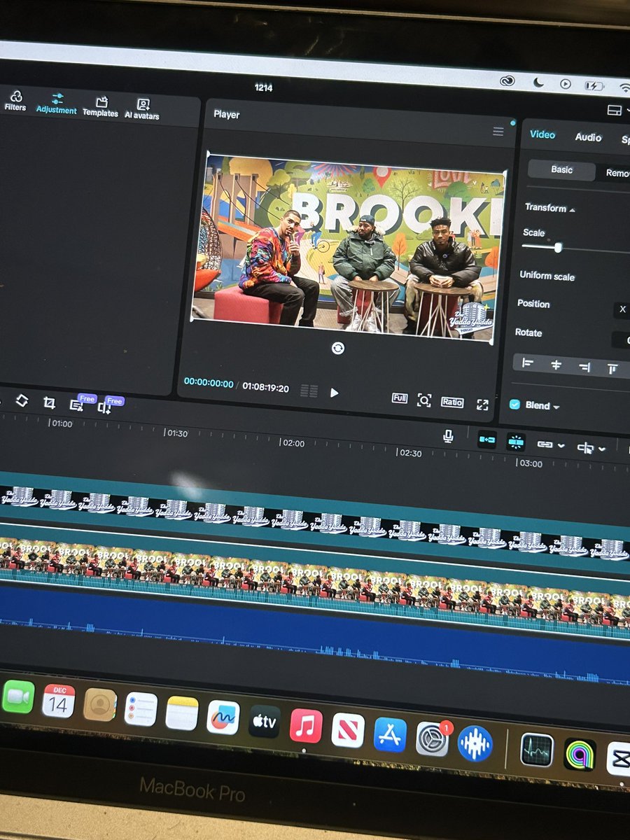Open System Settings from the Dock
The image size is (630, 840).
[x=432, y=740]
